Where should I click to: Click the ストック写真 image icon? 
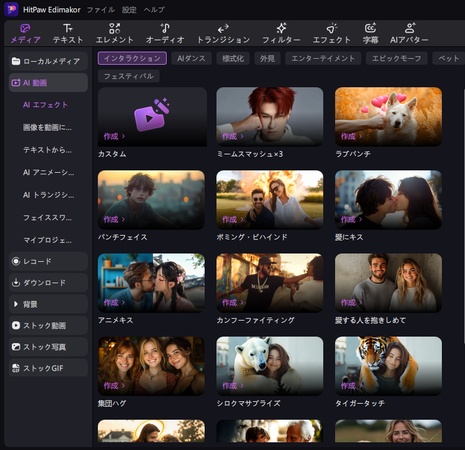16,347
